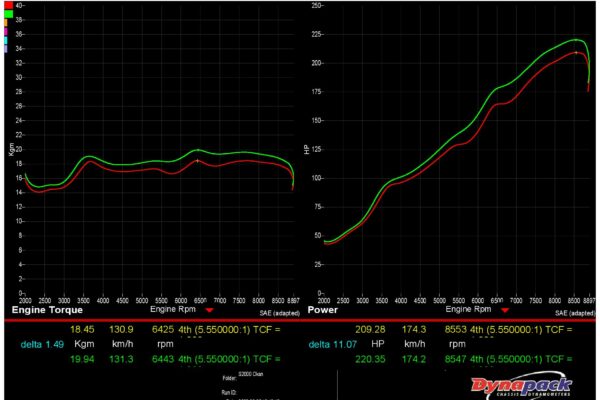Click the green 19.94 torque value
600x400 pixels.
point(82,359)
